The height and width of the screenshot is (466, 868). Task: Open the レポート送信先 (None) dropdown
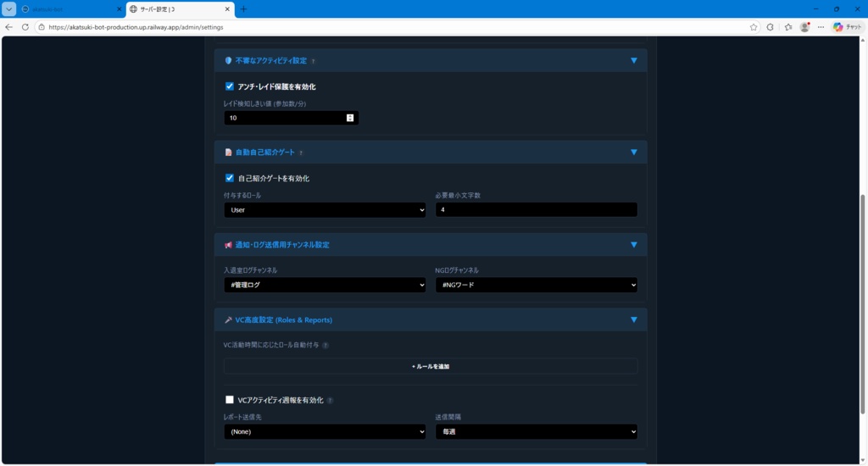coord(325,432)
